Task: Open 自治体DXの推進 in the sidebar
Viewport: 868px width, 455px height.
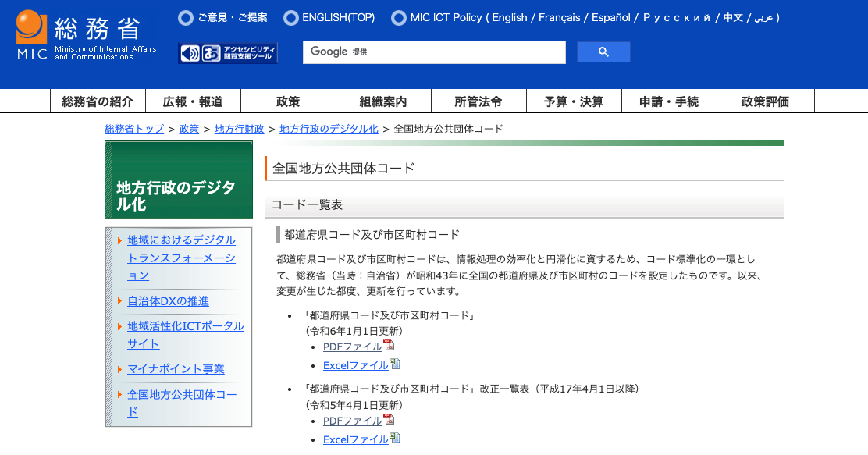Action: (168, 300)
